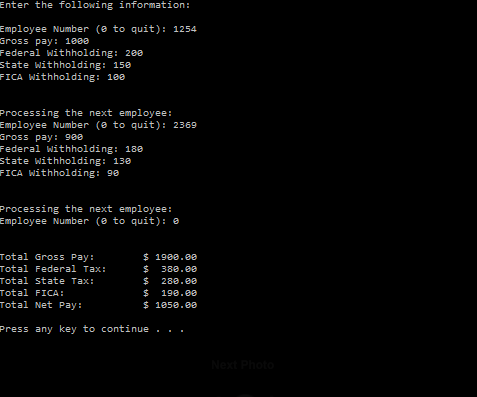Select employee number value 2369

[185, 125]
